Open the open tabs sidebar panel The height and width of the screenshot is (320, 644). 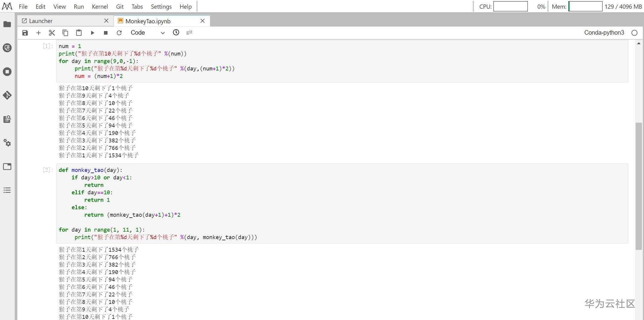click(x=7, y=167)
